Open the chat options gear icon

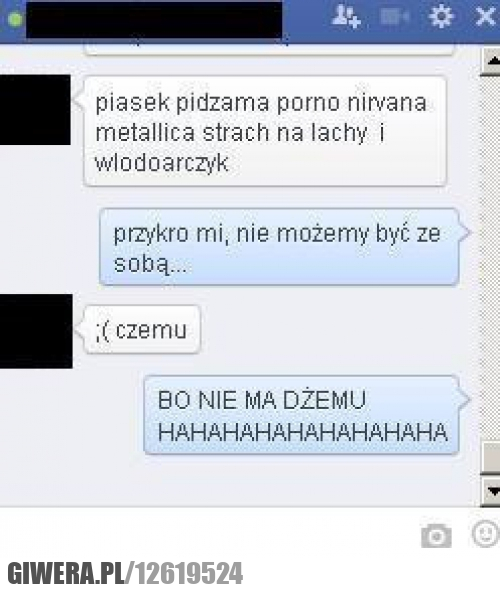441,17
